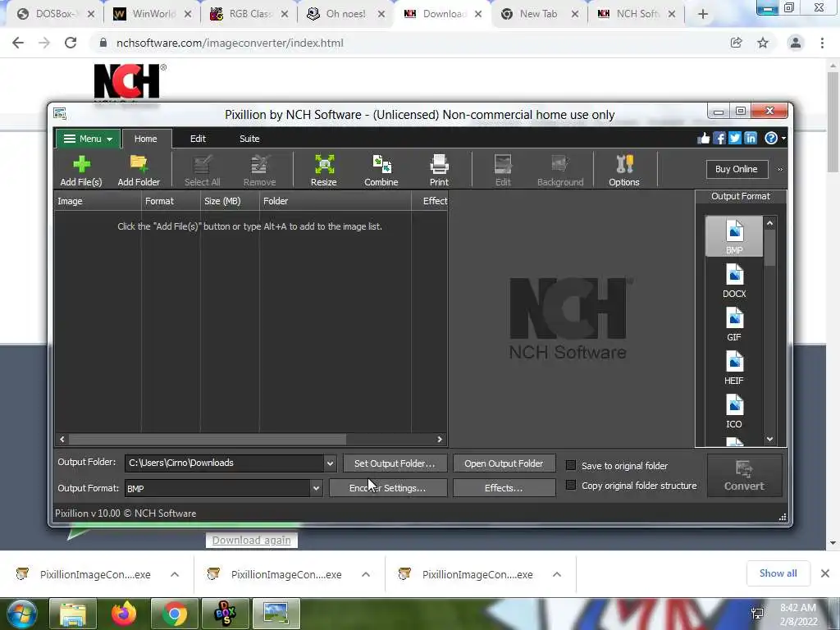
Task: Open Windows Start menu
Action: (21, 614)
